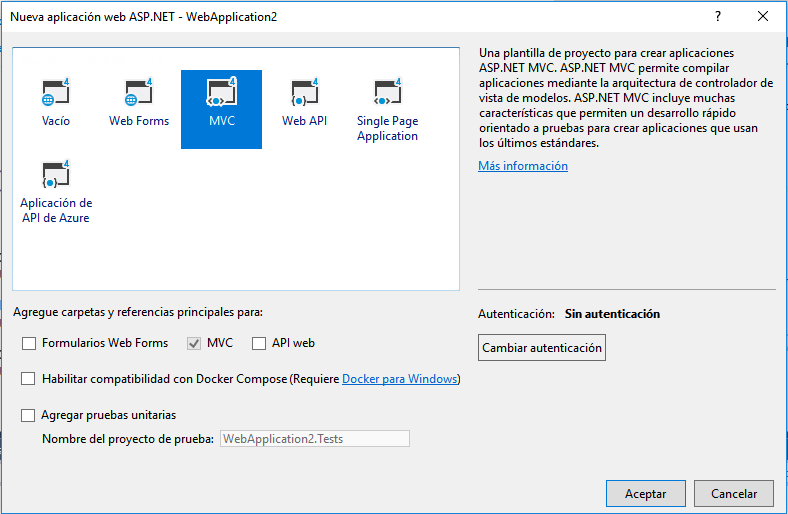
Task: Open the help question mark button
Action: (718, 17)
